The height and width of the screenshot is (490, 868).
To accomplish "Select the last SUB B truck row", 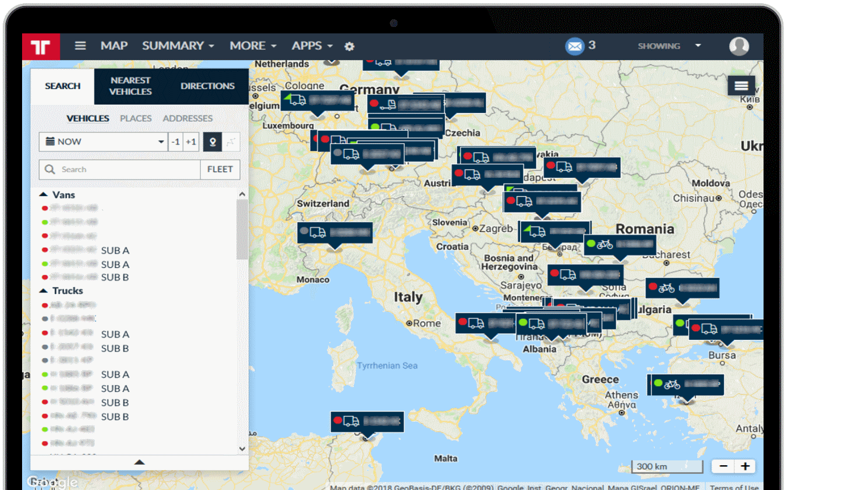I will (x=86, y=417).
